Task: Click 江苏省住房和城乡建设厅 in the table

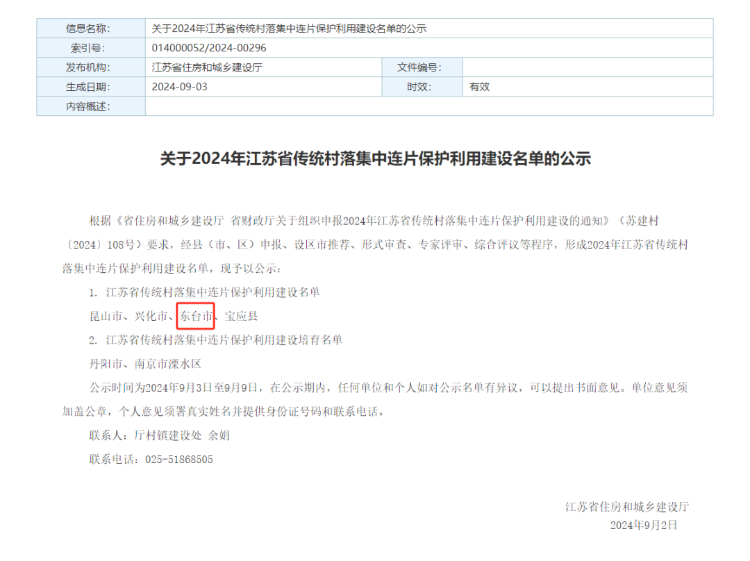Action: tap(207, 67)
